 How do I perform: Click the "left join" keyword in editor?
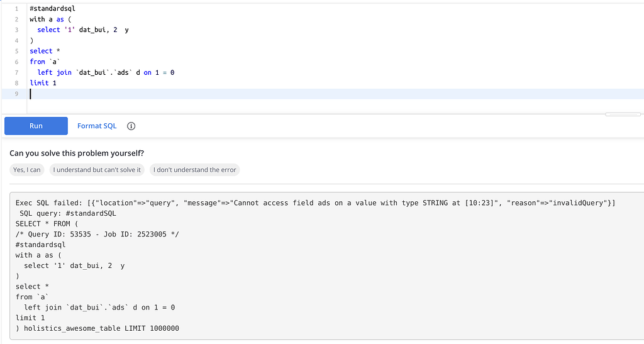(55, 73)
